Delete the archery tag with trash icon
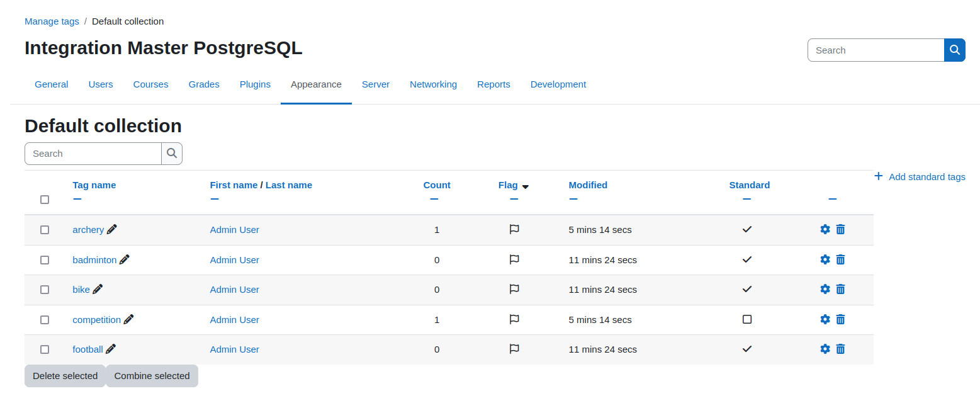This screenshot has height=403, width=980. (840, 229)
